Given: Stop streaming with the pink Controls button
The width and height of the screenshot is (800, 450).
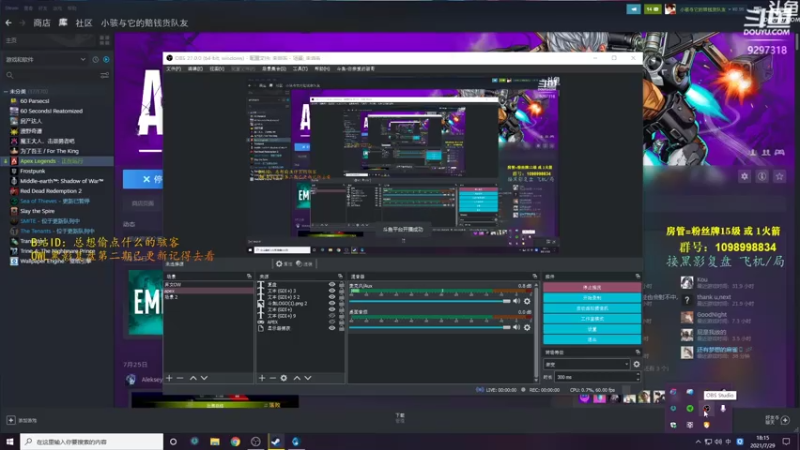Looking at the screenshot, I should tap(592, 287).
